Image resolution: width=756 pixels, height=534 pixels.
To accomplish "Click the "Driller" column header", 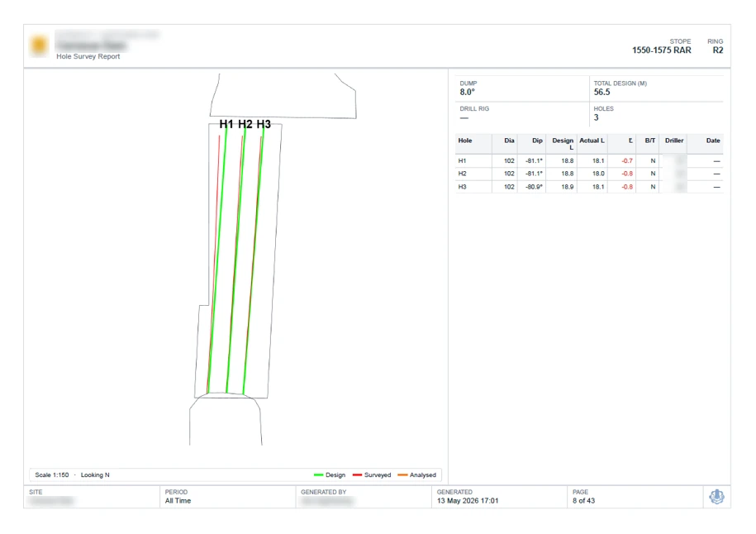I will pos(674,141).
